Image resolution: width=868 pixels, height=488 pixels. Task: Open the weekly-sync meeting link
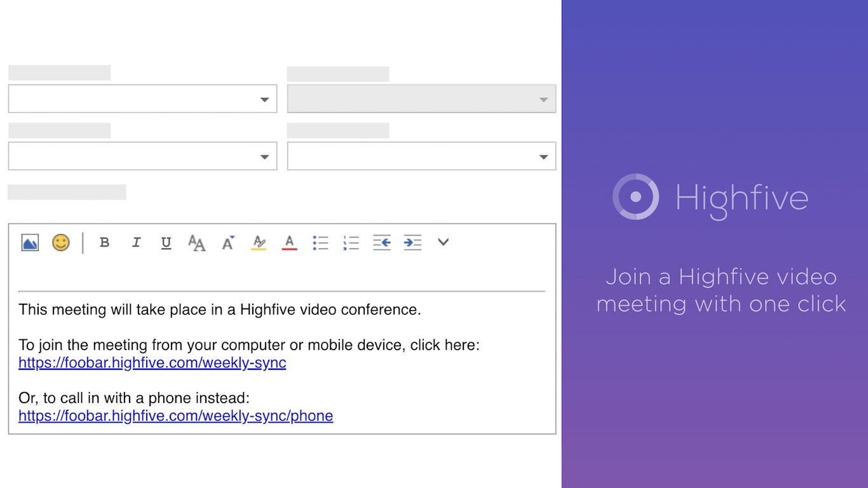[x=153, y=363]
